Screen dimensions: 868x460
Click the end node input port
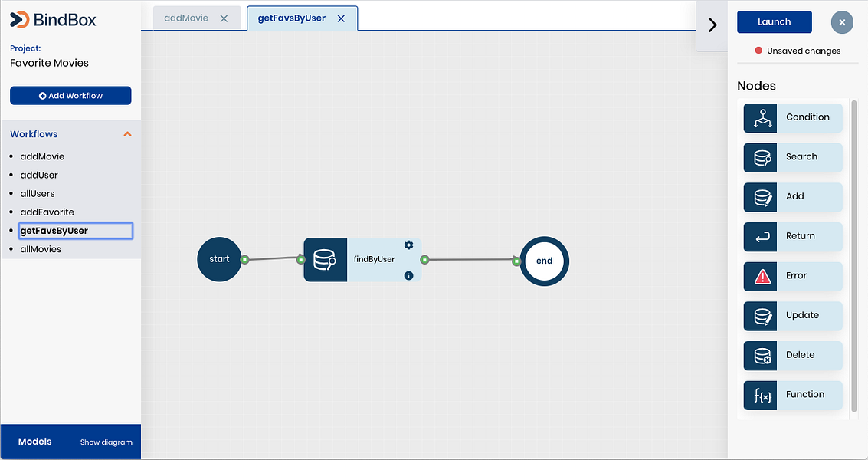516,261
